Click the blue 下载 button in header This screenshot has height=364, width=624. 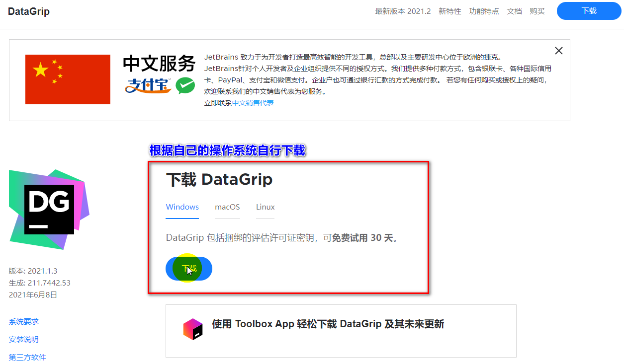click(x=589, y=11)
